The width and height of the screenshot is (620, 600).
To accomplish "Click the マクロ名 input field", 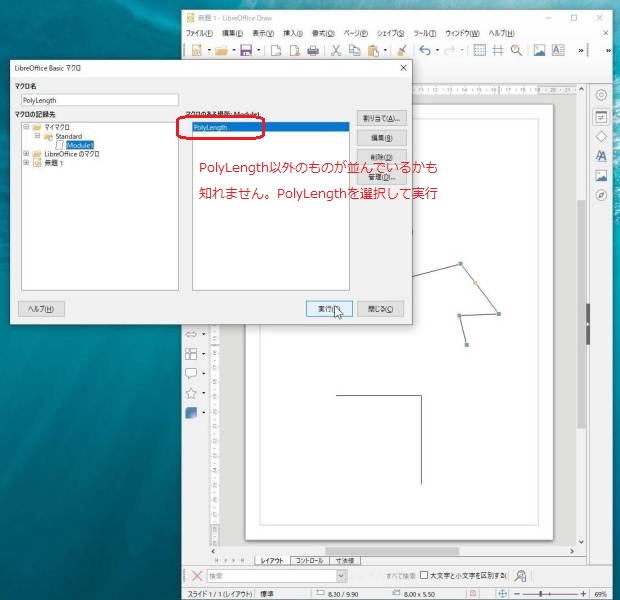I will [100, 100].
